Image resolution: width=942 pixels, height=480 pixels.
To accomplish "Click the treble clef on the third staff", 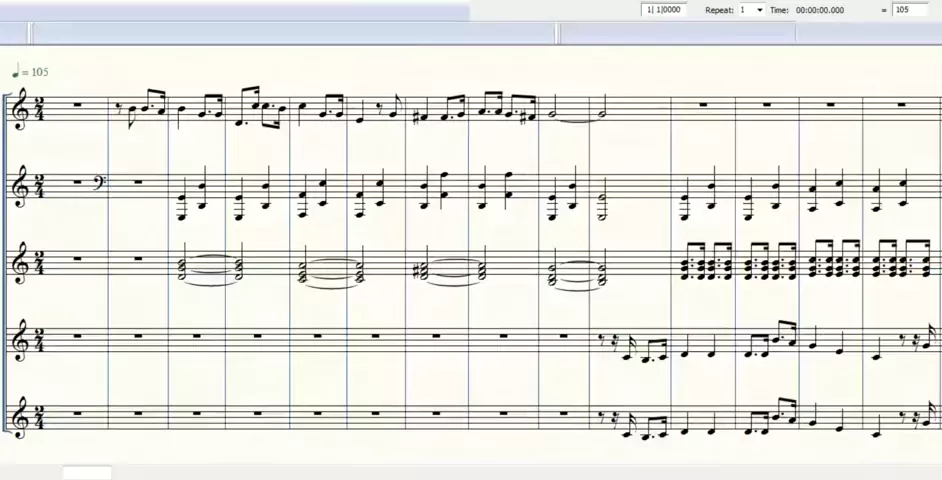I will point(22,266).
